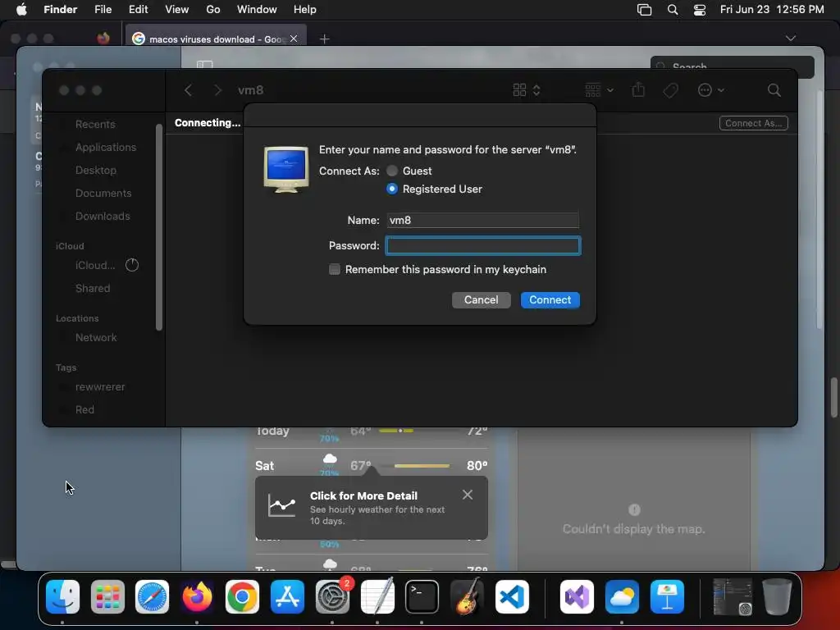Open Terminal from the Dock
The height and width of the screenshot is (630, 840).
point(422,597)
